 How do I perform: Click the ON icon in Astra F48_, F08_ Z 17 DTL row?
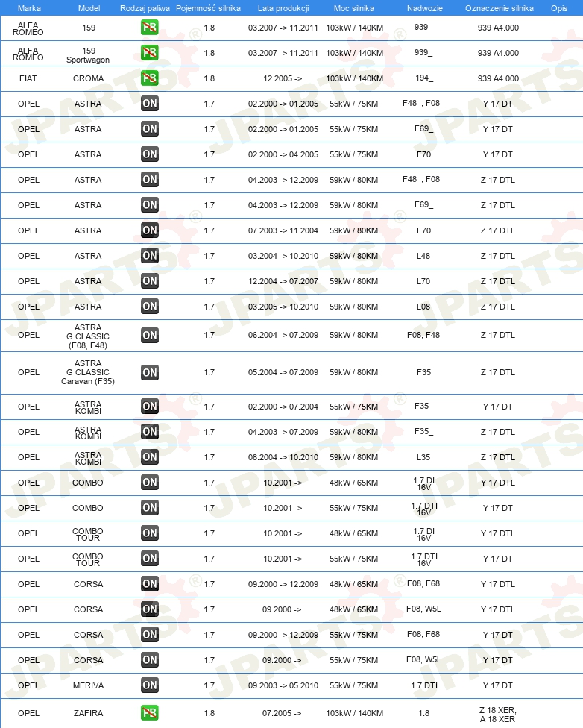tap(149, 180)
